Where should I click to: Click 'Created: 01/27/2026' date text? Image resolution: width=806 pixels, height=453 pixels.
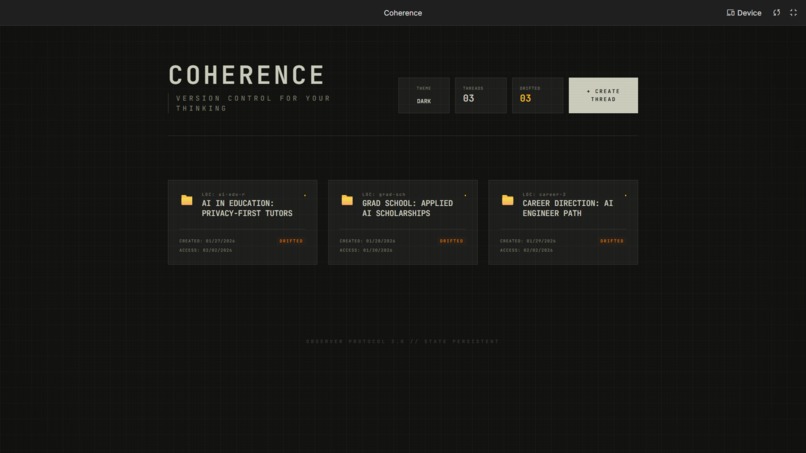[x=207, y=241]
